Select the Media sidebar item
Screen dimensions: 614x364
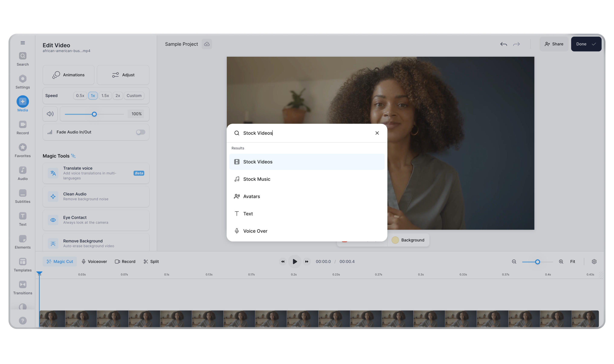(x=23, y=104)
